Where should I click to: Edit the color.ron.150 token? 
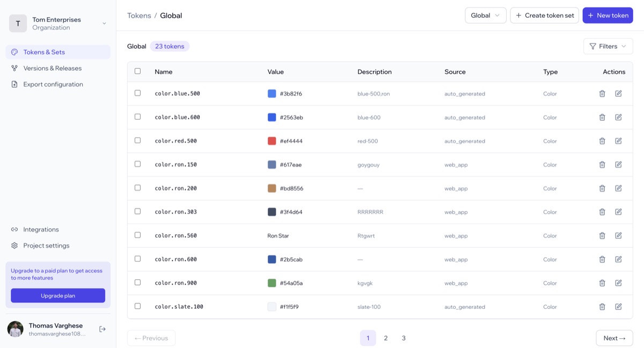618,164
